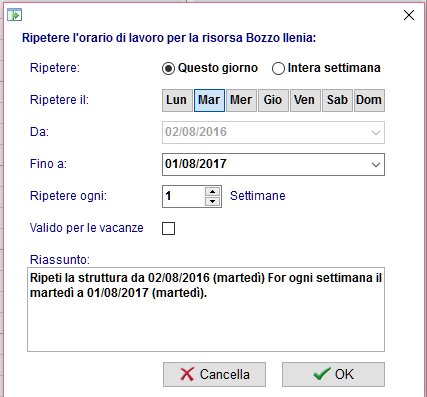Click inside the Riassunto summary text box
This screenshot has width=427, height=397.
(x=206, y=309)
